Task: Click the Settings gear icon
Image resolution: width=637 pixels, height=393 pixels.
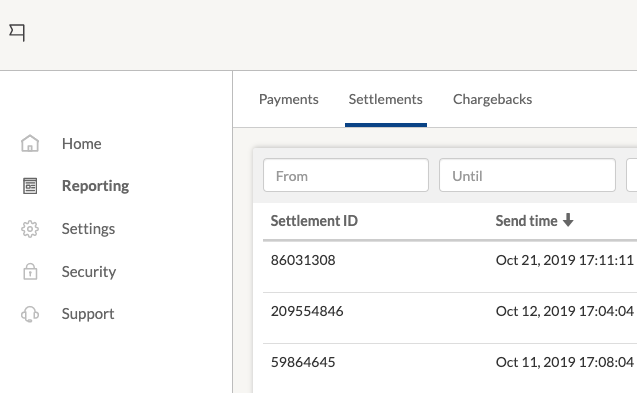Action: tap(30, 229)
